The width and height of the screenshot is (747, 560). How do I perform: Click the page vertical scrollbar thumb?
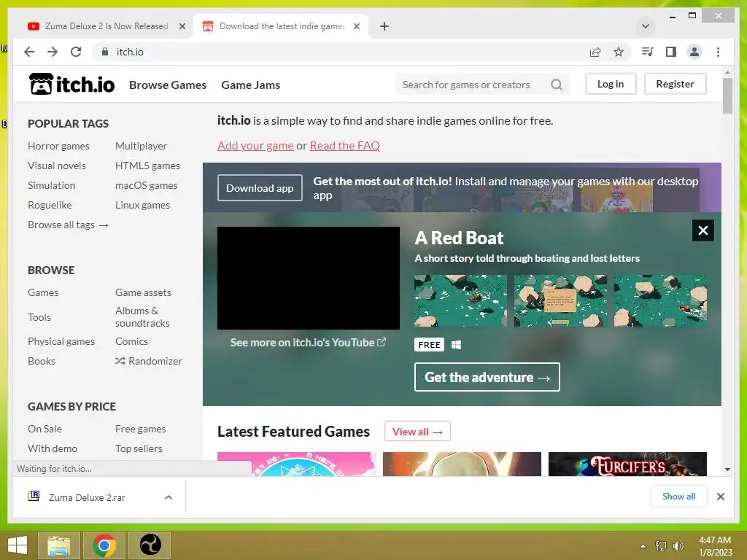(x=727, y=96)
